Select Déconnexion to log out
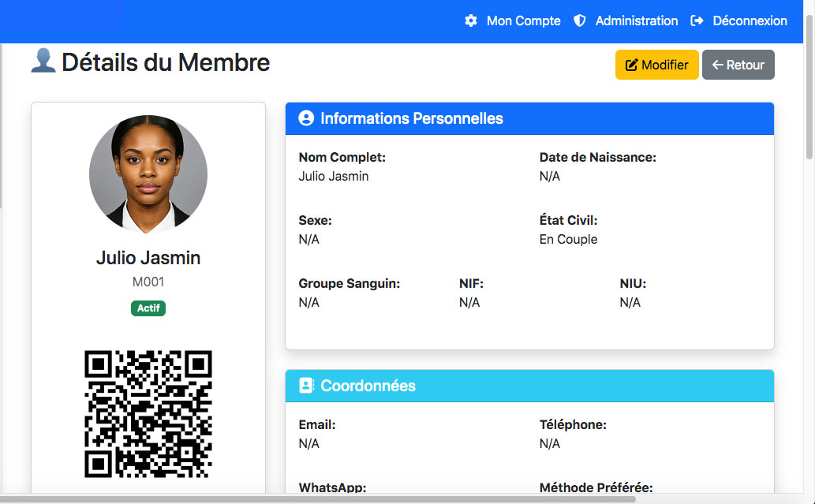Viewport: 815px width, 504px height. [x=750, y=21]
